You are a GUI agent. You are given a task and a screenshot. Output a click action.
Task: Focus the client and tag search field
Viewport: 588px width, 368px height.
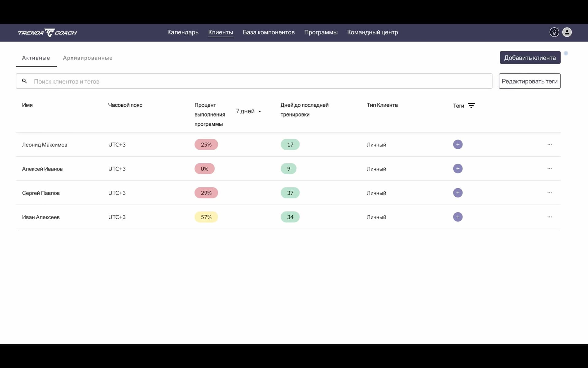click(260, 81)
